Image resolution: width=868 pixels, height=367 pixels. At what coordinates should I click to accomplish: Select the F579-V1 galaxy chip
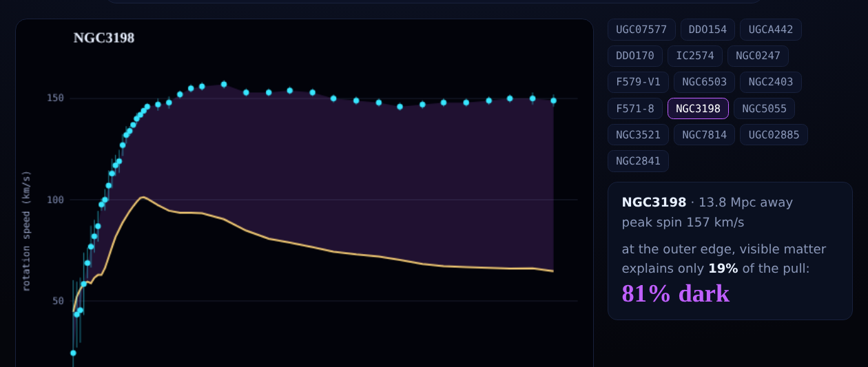638,82
